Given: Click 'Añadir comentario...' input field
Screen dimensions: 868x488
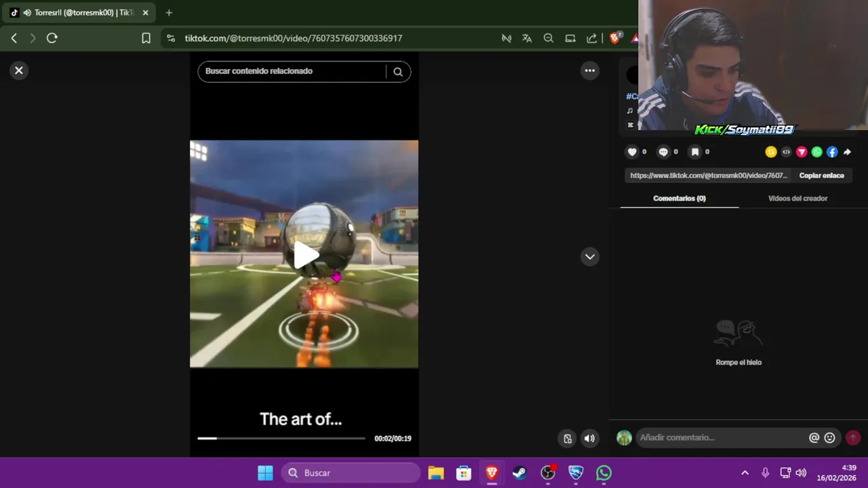Looking at the screenshot, I should 722,438.
